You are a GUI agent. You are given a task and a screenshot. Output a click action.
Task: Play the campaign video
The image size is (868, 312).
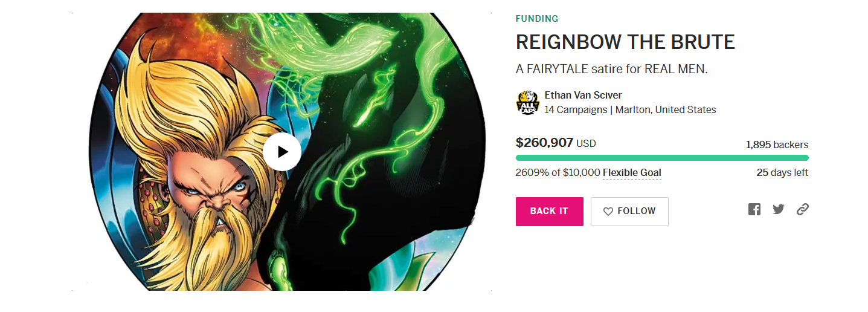(282, 152)
